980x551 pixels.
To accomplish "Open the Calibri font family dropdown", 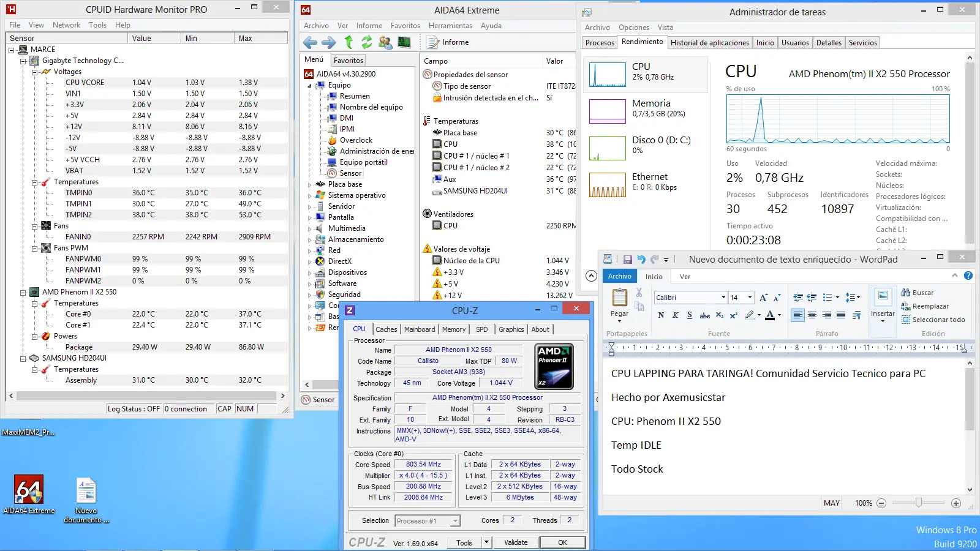I will click(x=723, y=298).
